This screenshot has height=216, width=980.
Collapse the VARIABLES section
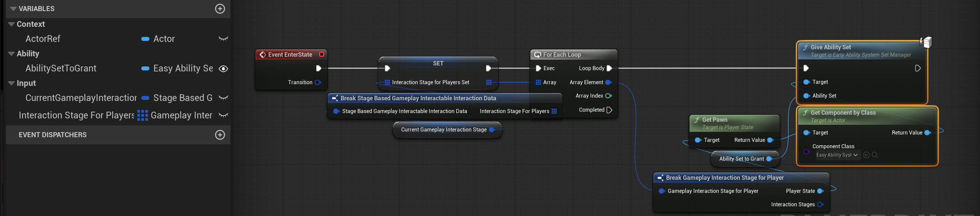13,9
